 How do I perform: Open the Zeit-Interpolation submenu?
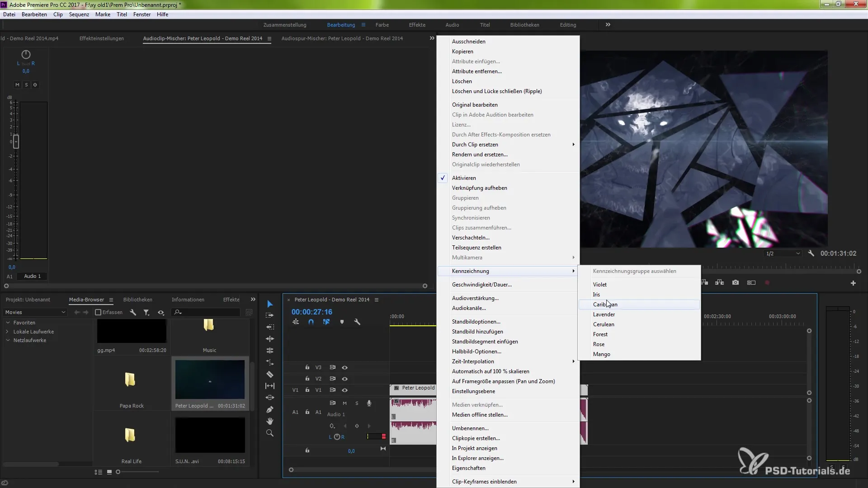pyautogui.click(x=509, y=361)
